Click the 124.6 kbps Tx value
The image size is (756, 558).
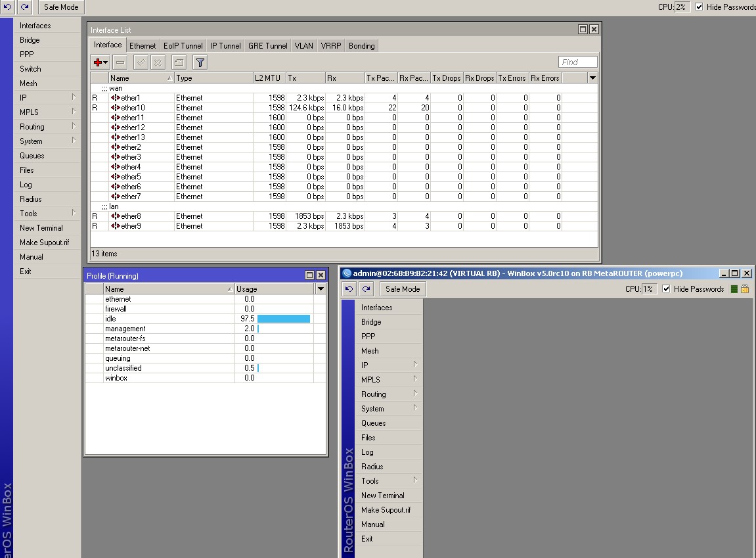(307, 108)
